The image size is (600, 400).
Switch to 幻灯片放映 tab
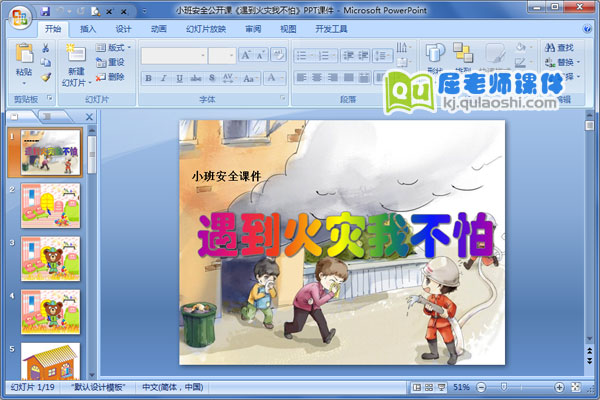coord(206,29)
